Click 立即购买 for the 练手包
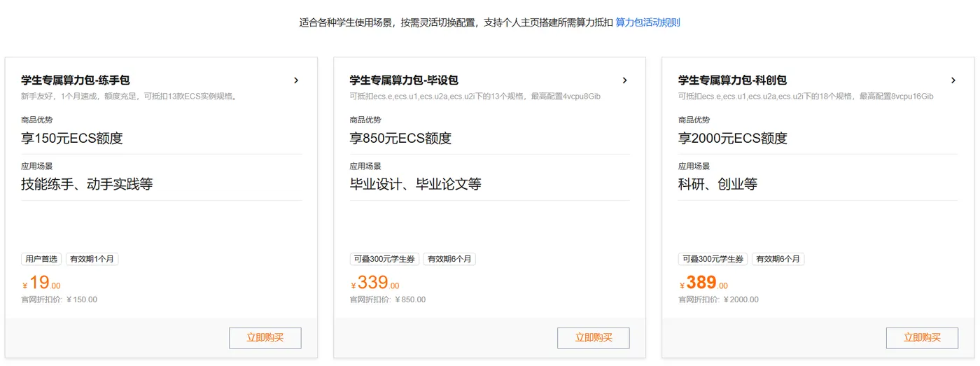This screenshot has height=366, width=980. pyautogui.click(x=265, y=337)
